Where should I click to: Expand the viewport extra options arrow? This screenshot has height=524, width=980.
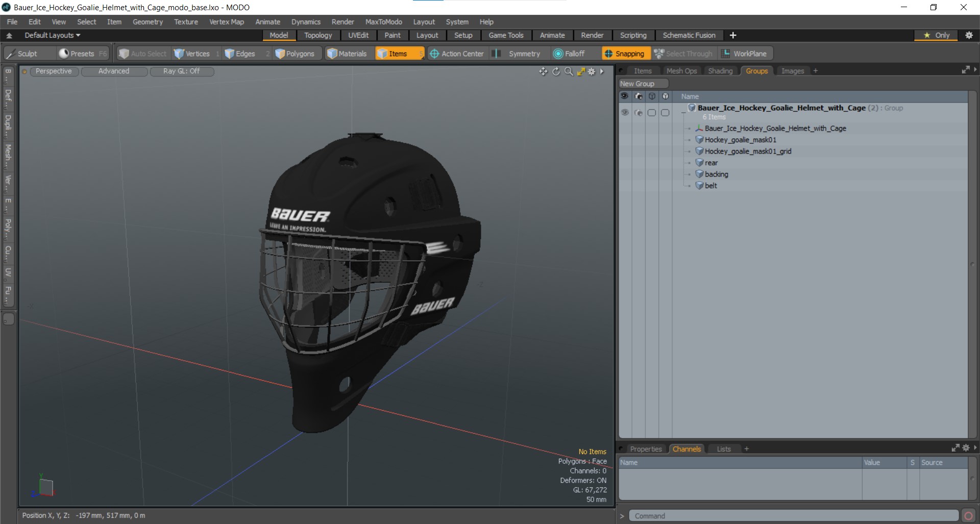(602, 71)
